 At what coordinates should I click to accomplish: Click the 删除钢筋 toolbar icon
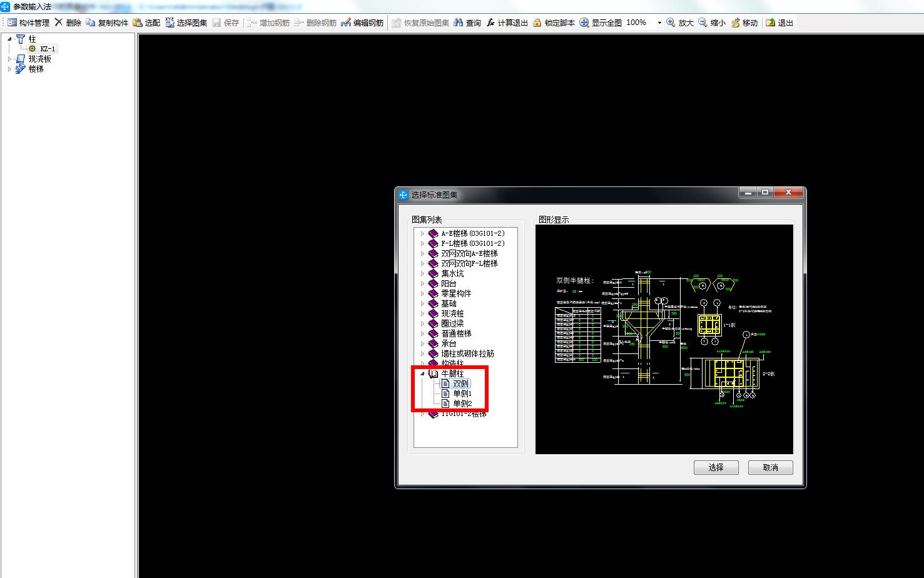pyautogui.click(x=299, y=23)
